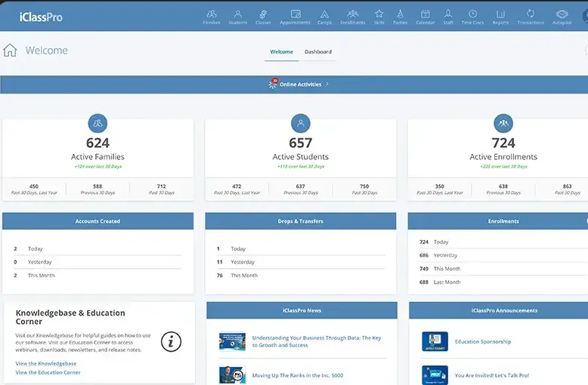Click the 624 Active Families count
This screenshot has height=385, width=588.
coord(97,143)
